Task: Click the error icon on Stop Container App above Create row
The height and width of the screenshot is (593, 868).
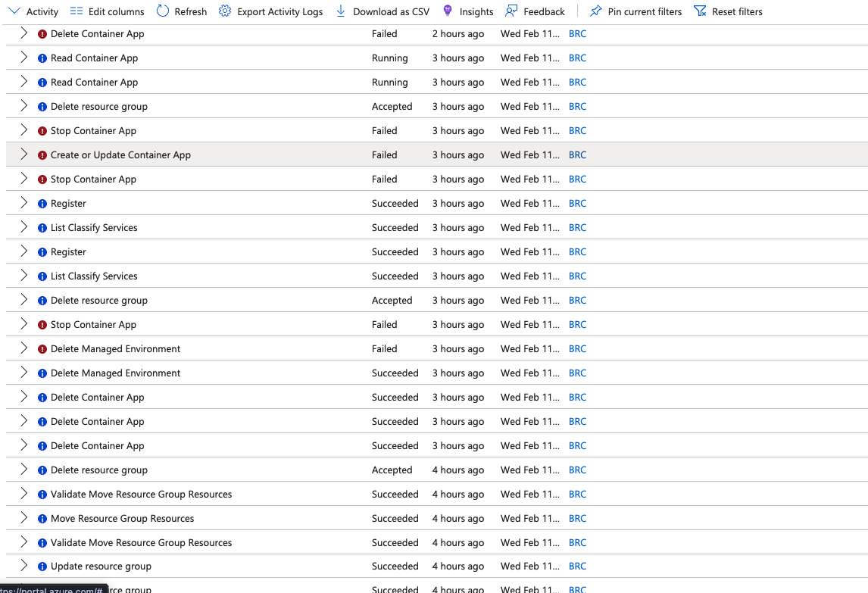Action: click(x=42, y=132)
